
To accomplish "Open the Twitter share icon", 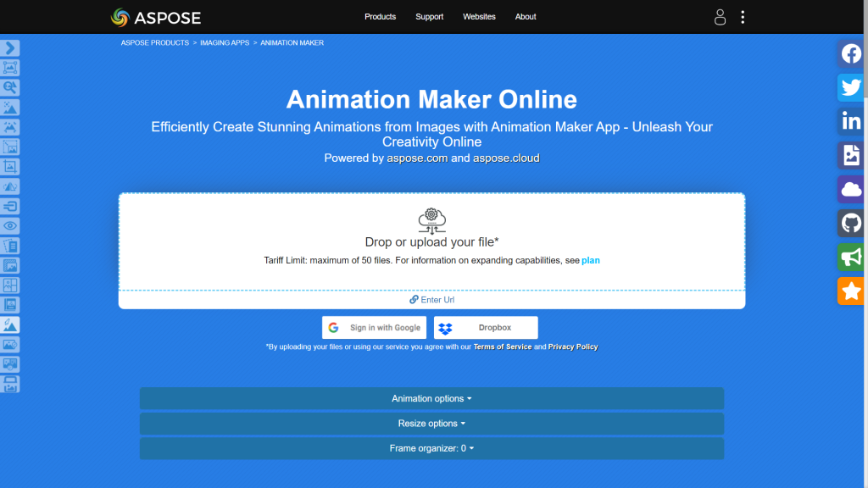I will pyautogui.click(x=850, y=87).
